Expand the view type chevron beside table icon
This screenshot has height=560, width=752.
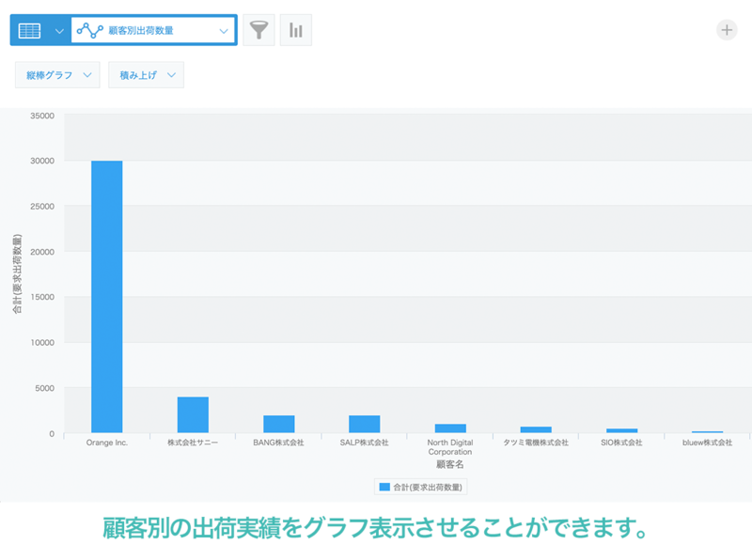pos(59,31)
